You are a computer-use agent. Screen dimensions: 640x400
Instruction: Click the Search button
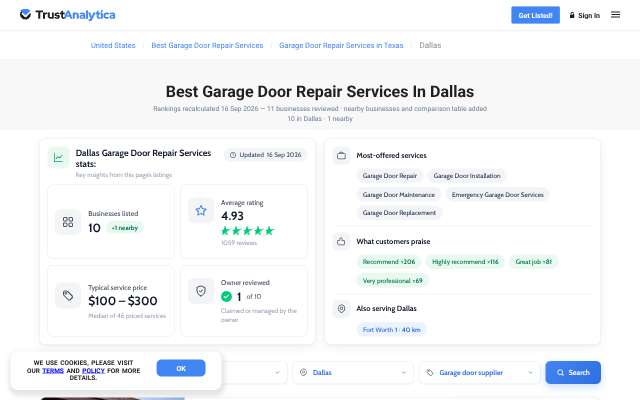coord(573,372)
